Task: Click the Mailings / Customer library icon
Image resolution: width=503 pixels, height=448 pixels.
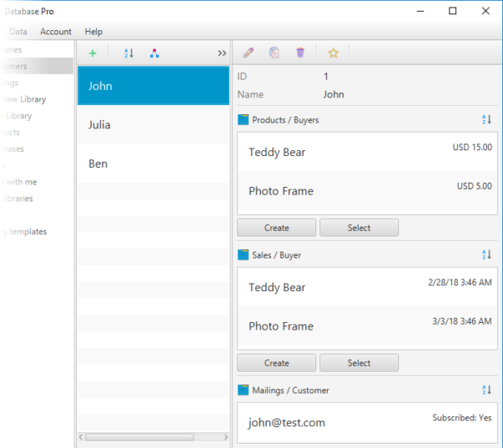Action: pyautogui.click(x=243, y=390)
